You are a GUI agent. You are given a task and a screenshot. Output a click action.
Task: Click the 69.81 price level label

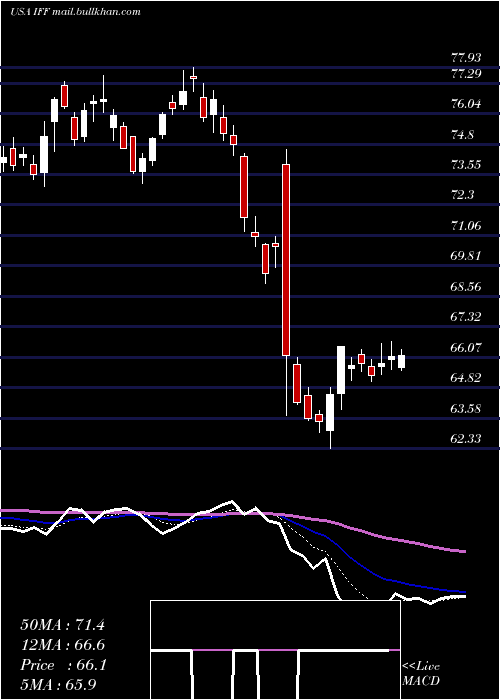click(x=467, y=256)
